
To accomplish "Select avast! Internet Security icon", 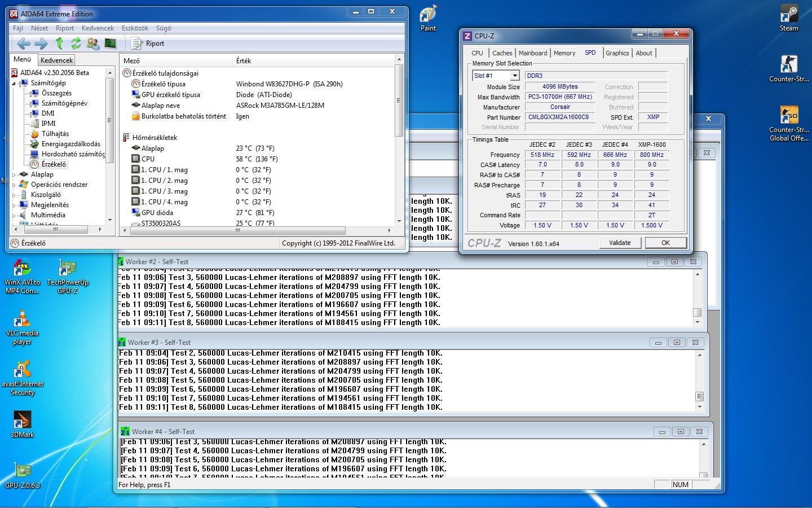I will point(22,379).
